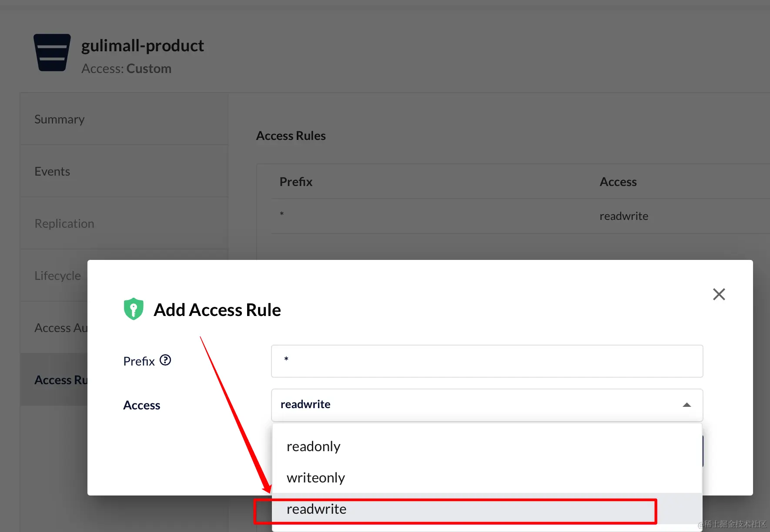Click the Prefix help question mark icon

coord(165,360)
